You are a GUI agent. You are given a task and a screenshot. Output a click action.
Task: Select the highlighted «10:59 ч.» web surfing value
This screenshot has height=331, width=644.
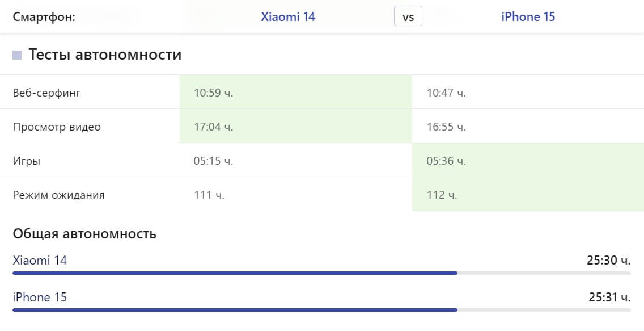[214, 93]
